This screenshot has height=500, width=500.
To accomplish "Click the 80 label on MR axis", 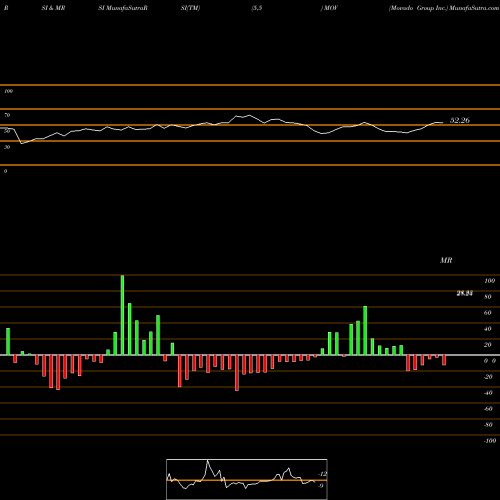I will (488, 297).
